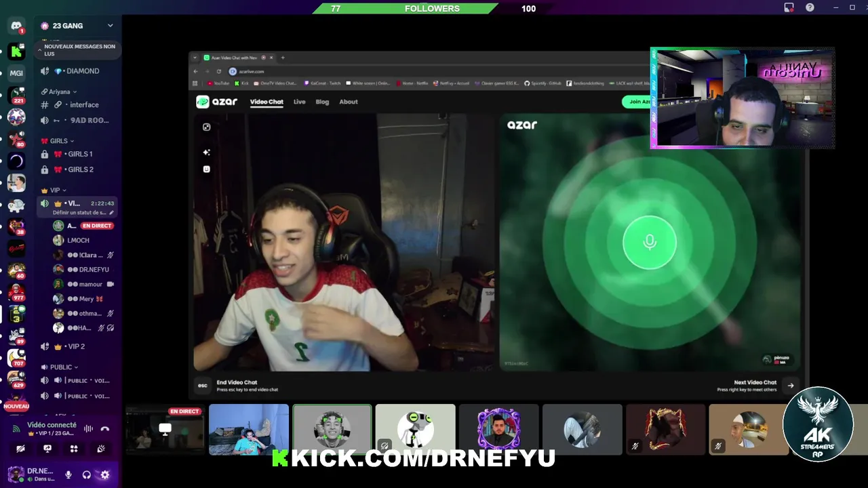868x488 pixels.
Task: Open Discord direct messages home icon
Action: [x=16, y=26]
